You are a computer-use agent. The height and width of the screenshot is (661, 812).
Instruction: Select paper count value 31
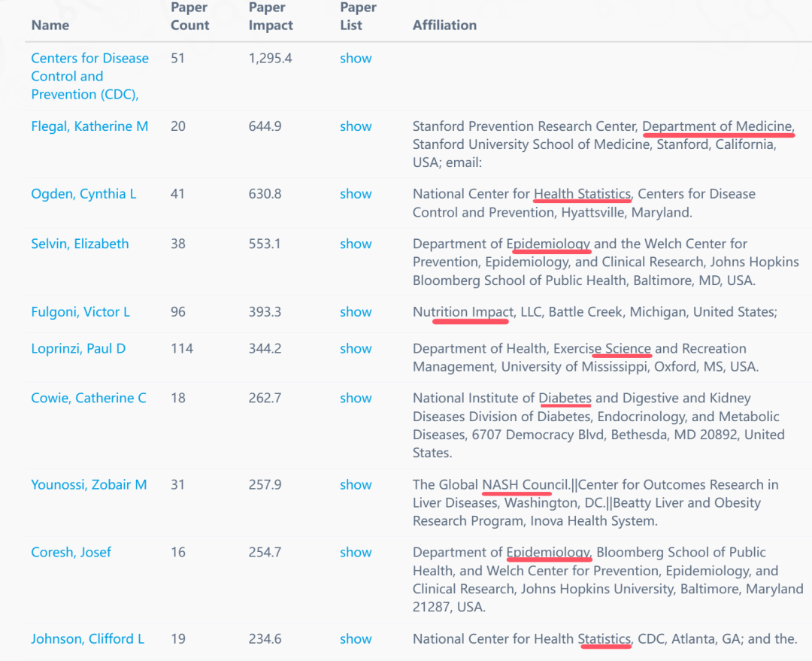click(x=177, y=485)
